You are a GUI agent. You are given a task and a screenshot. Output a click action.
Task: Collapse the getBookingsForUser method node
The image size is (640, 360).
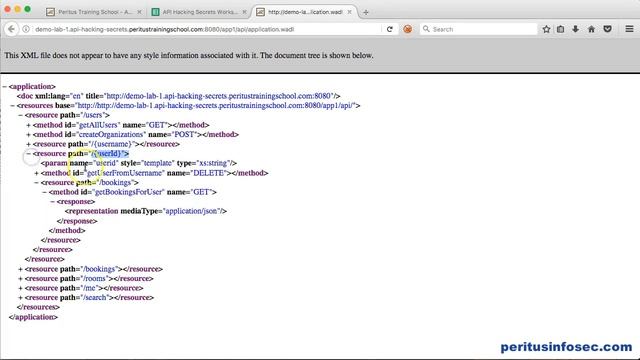point(44,192)
